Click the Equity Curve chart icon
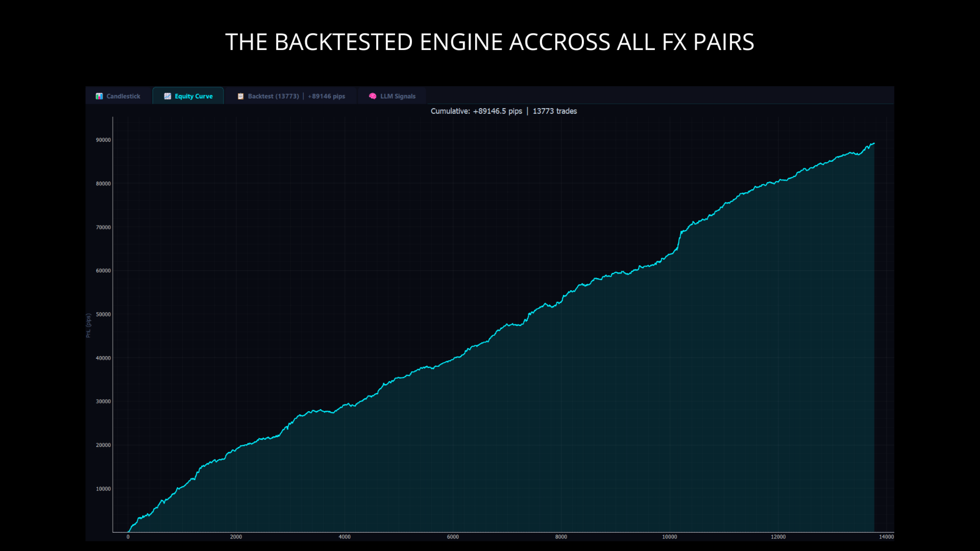The image size is (980, 551). coord(167,96)
